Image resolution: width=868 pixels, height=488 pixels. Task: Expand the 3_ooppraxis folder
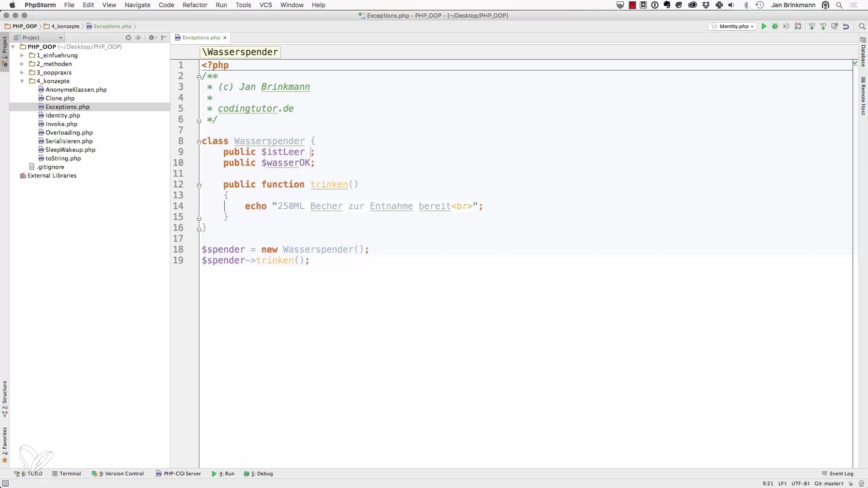[22, 72]
